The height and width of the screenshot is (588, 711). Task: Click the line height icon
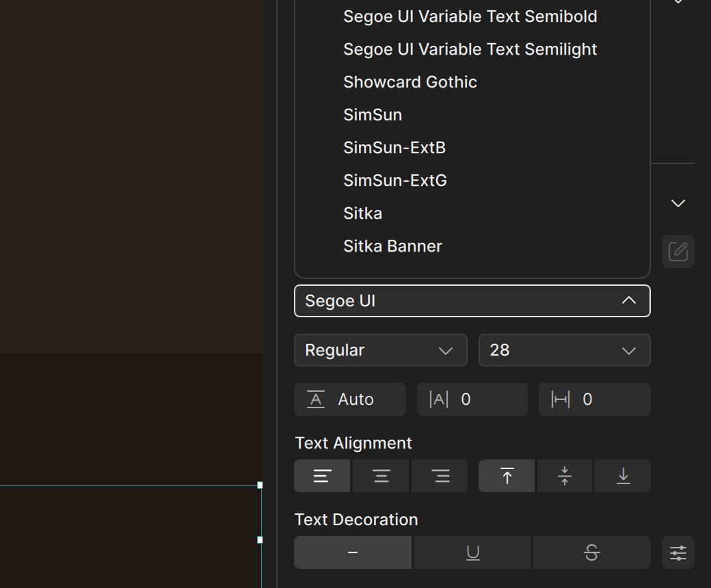coord(316,399)
